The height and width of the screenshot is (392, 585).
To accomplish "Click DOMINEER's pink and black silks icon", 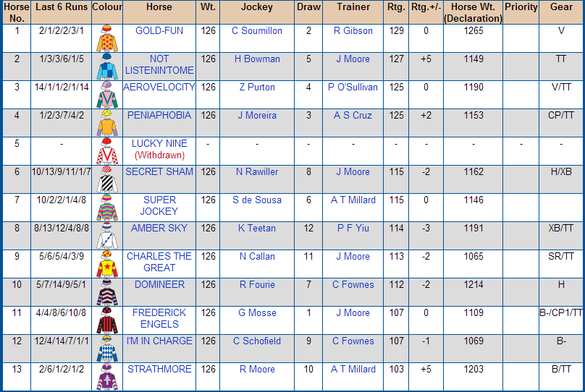I will coord(107,291).
